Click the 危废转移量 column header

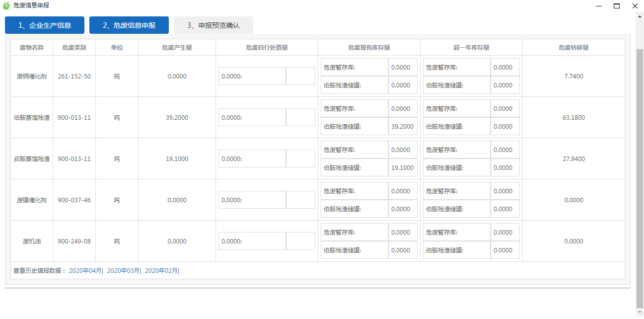(573, 48)
